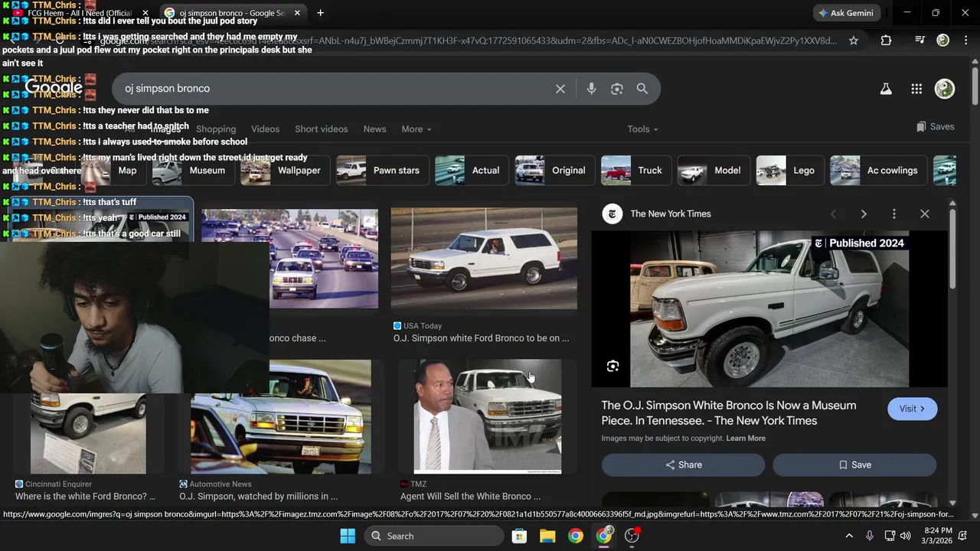The width and height of the screenshot is (980, 551).
Task: Start voice search with microphone icon
Action: click(x=591, y=89)
